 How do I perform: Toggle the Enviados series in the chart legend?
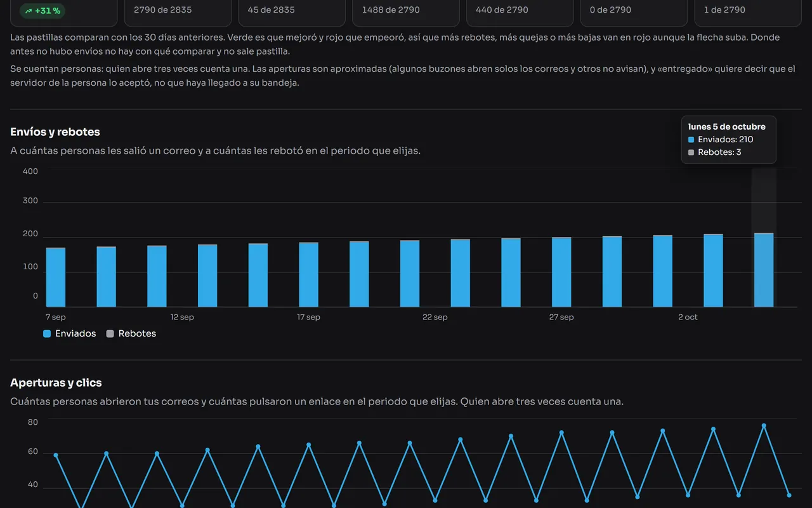tap(70, 333)
